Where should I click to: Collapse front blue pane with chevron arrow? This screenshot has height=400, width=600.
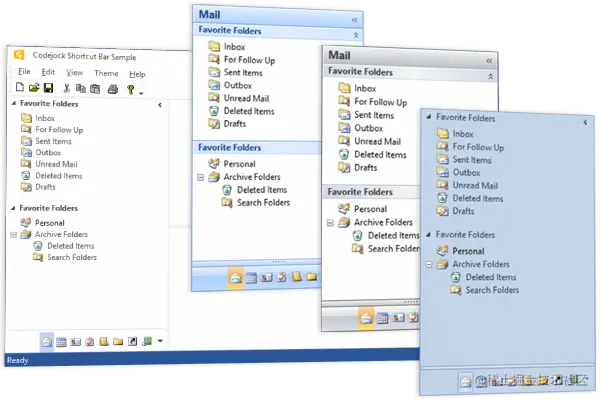tap(585, 122)
